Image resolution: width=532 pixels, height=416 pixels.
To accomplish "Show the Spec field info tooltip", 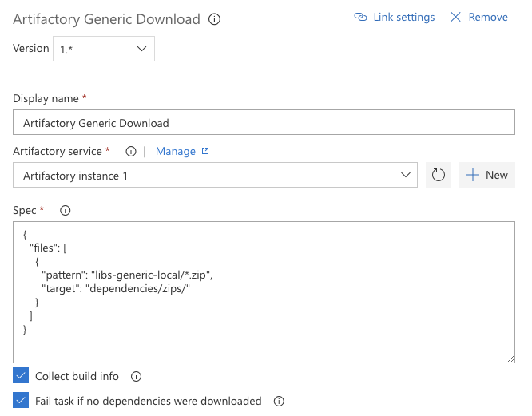I will click(66, 211).
